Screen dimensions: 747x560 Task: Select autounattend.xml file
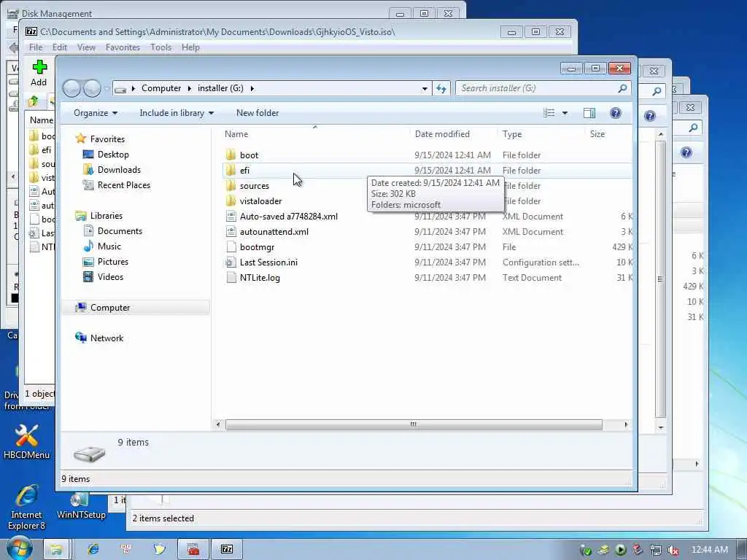click(x=274, y=231)
